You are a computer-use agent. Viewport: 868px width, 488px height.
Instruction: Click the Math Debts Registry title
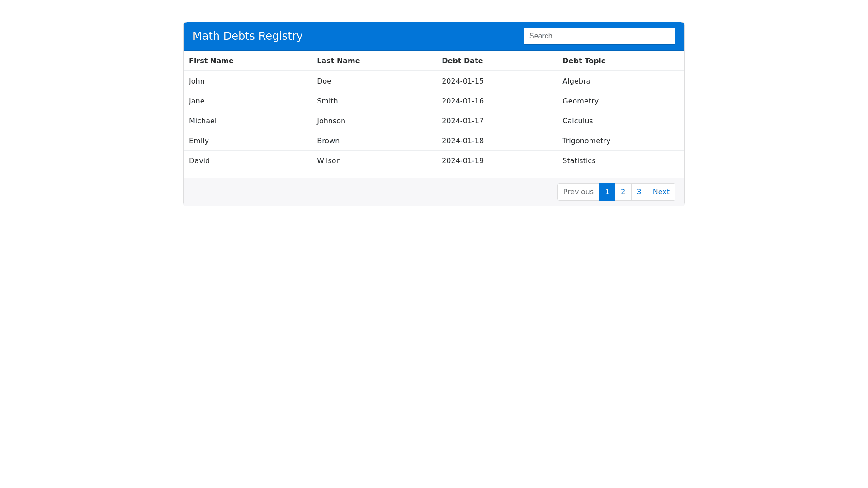tap(247, 36)
